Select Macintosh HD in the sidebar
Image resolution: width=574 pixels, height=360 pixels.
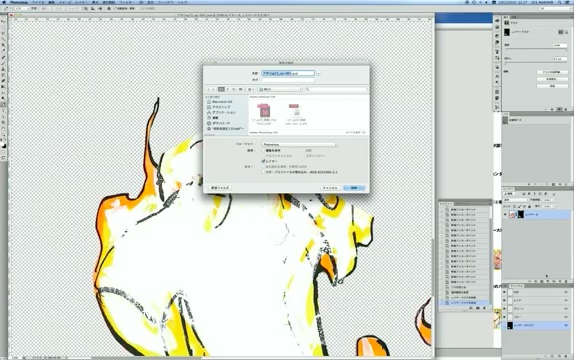pyautogui.click(x=222, y=101)
